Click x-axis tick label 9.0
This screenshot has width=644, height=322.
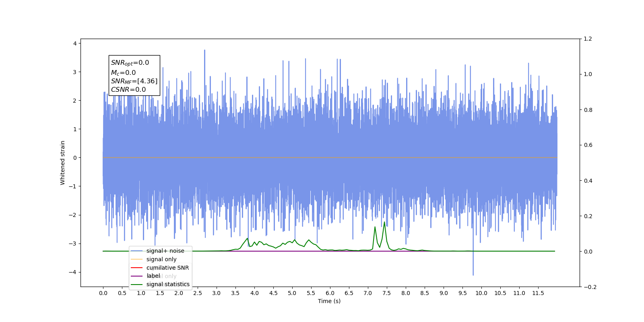[x=444, y=293]
